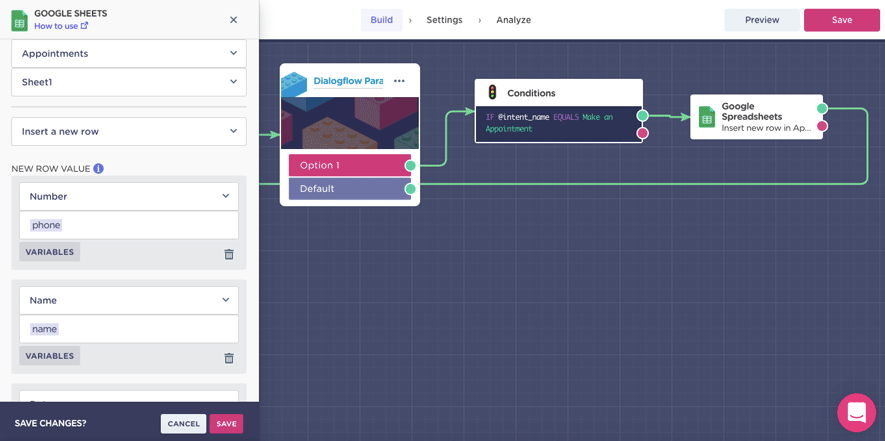Click the Preview button
885x441 pixels.
762,20
